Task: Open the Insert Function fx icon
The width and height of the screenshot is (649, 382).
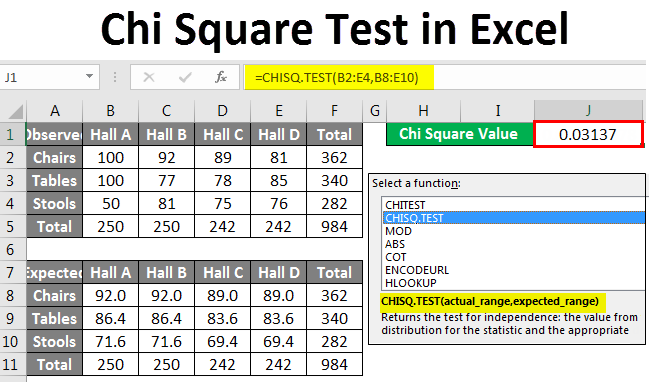Action: pos(221,77)
